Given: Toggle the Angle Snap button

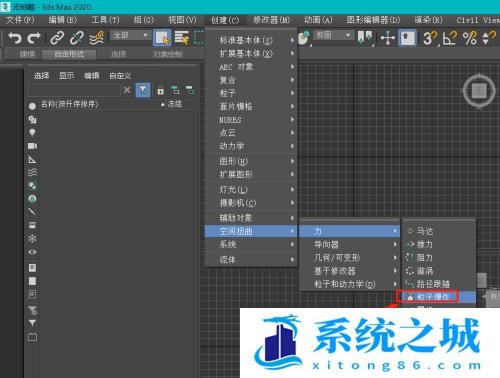Looking at the screenshot, I should 449,38.
